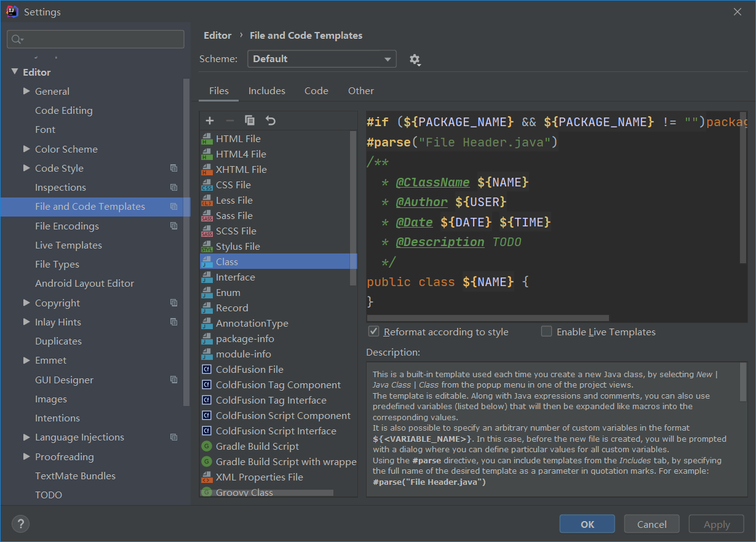
Task: Click the reset to default undo icon
Action: 270,121
